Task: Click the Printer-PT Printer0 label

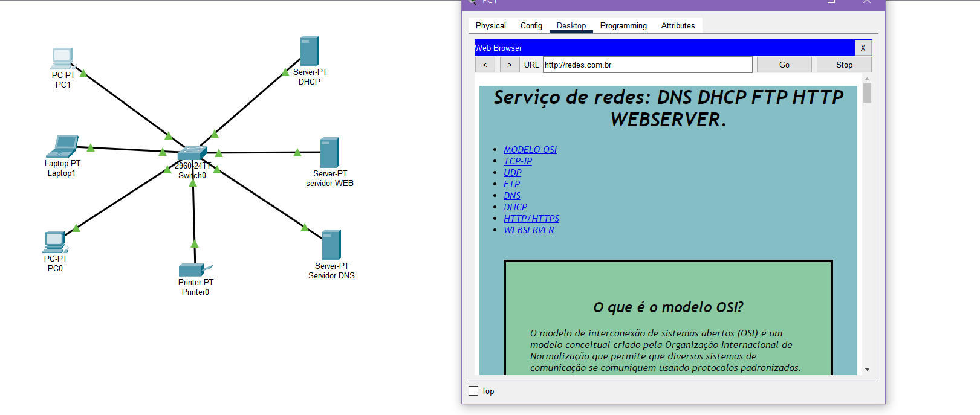Action: click(196, 287)
